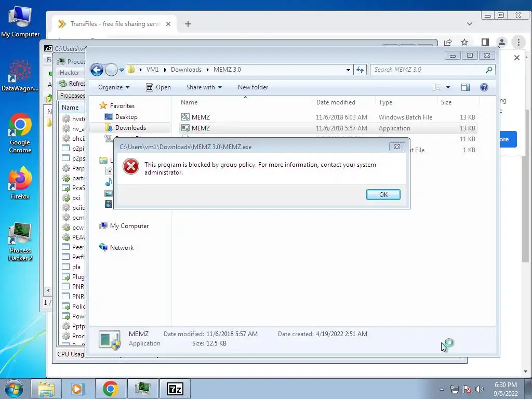This screenshot has height=399, width=532.
Task: Close the TransFiles Chrome tab
Action: (168, 24)
